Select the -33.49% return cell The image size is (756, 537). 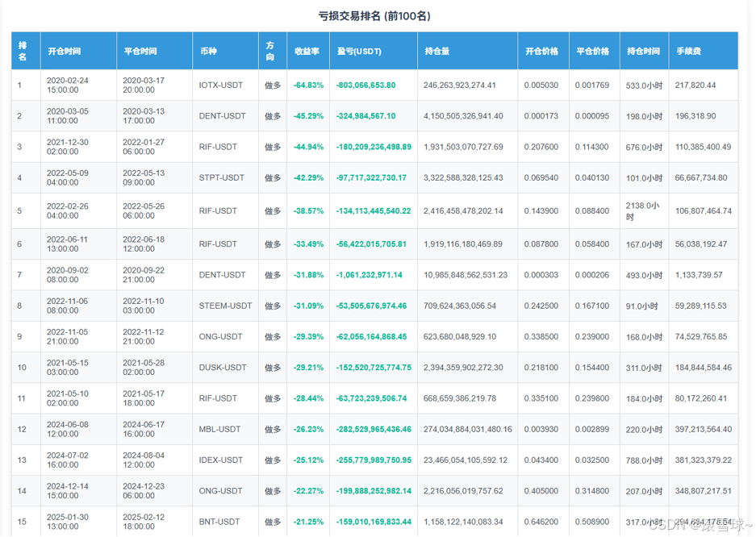(308, 244)
